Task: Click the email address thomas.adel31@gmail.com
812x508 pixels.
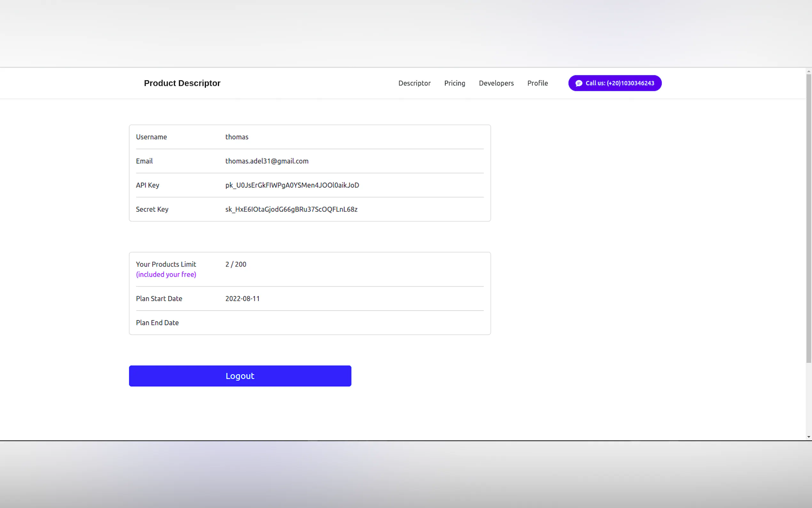Action: tap(267, 161)
